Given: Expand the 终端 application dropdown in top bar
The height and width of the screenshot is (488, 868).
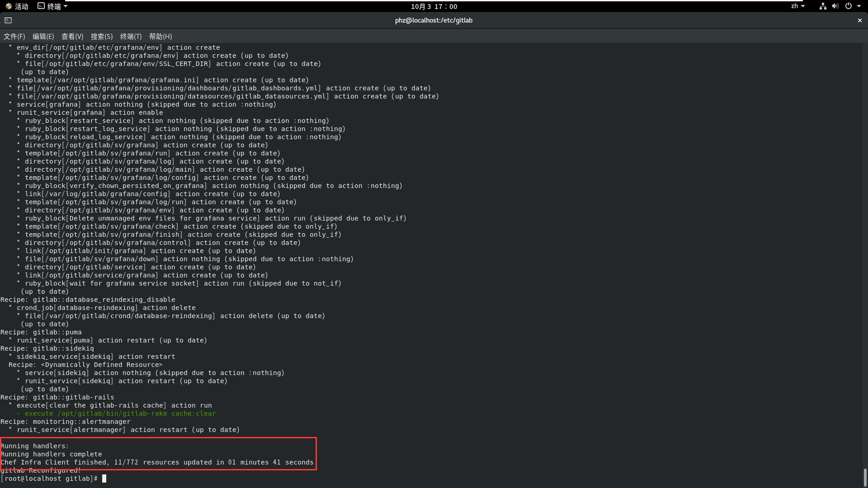Looking at the screenshot, I should pyautogui.click(x=66, y=6).
